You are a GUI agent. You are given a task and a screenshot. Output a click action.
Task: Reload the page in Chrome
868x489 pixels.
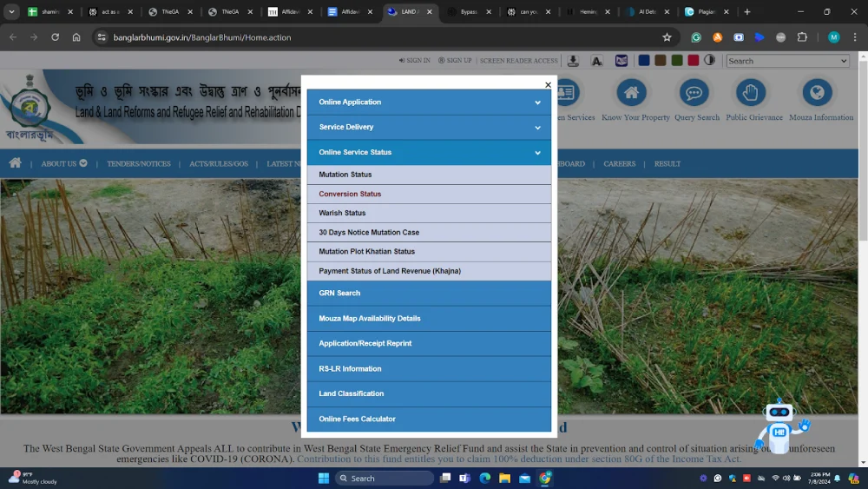click(x=55, y=37)
